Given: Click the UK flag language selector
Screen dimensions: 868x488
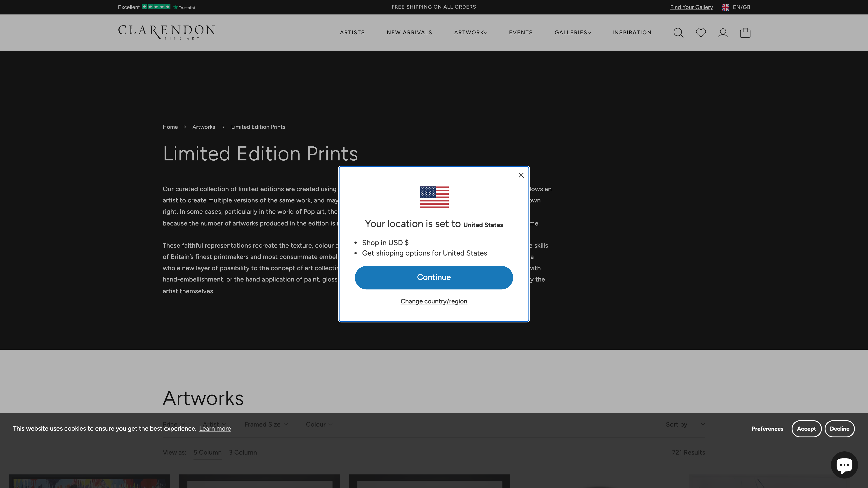Looking at the screenshot, I should [725, 7].
